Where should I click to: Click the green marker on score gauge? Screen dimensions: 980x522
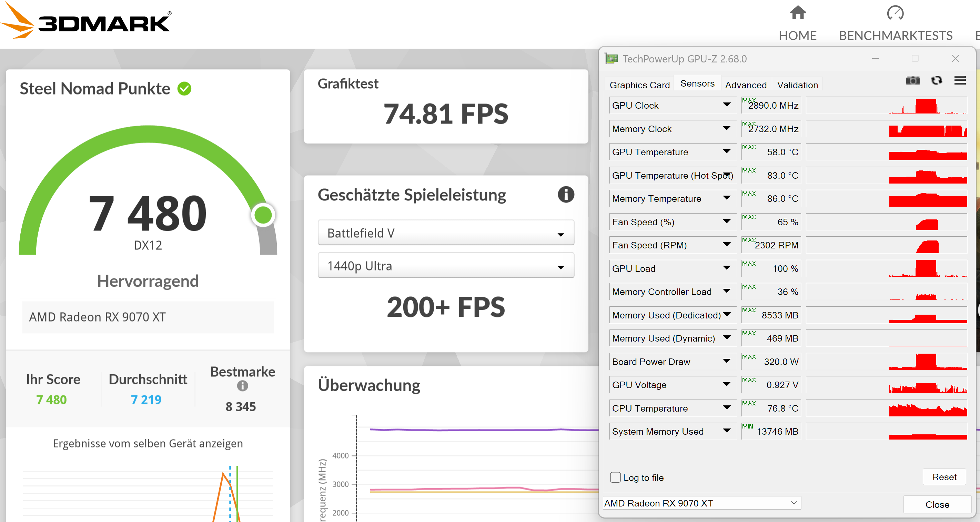(263, 216)
